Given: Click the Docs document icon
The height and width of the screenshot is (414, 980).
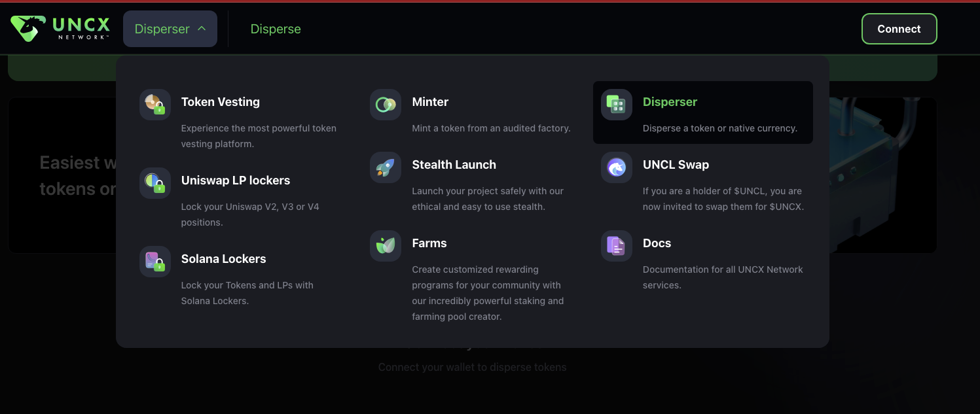Looking at the screenshot, I should tap(617, 246).
